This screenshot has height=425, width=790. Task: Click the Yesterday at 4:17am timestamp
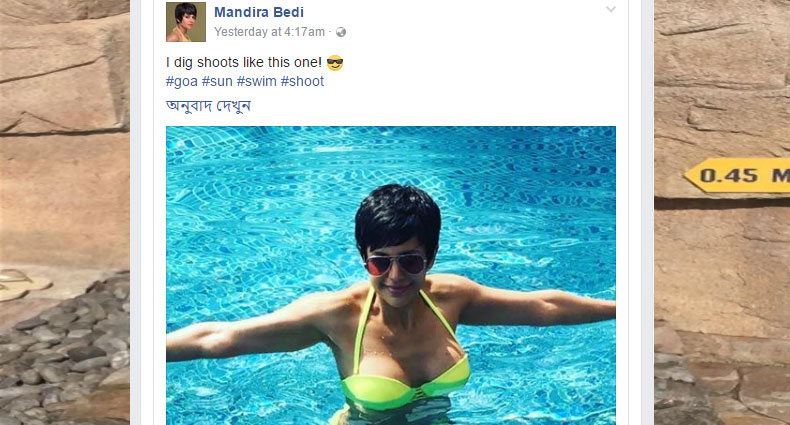tap(270, 32)
